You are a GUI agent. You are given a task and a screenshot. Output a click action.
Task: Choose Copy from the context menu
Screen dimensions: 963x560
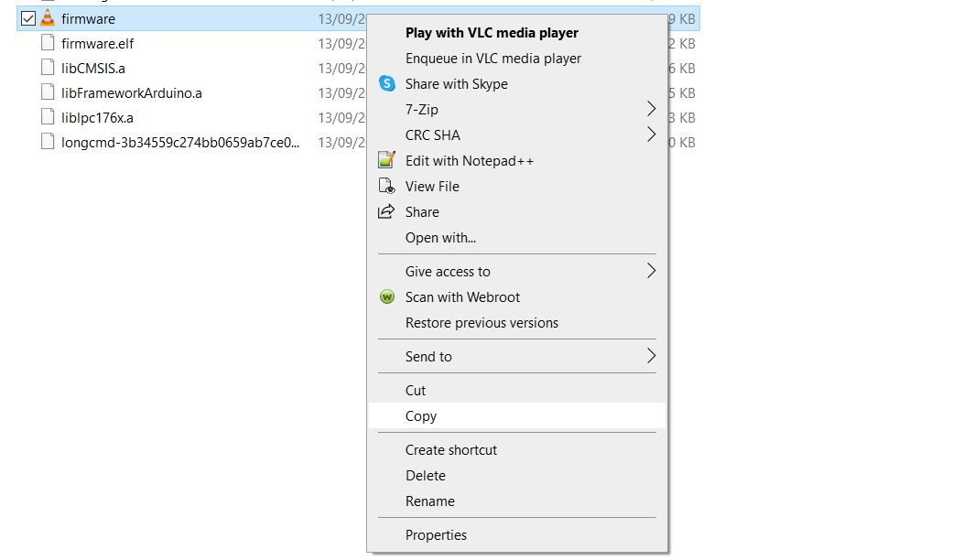(421, 416)
